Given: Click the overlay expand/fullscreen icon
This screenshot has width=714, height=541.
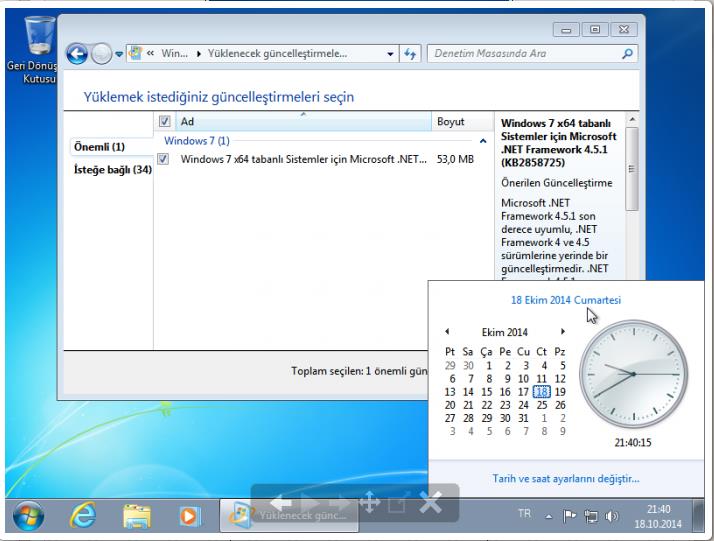Looking at the screenshot, I should point(398,502).
